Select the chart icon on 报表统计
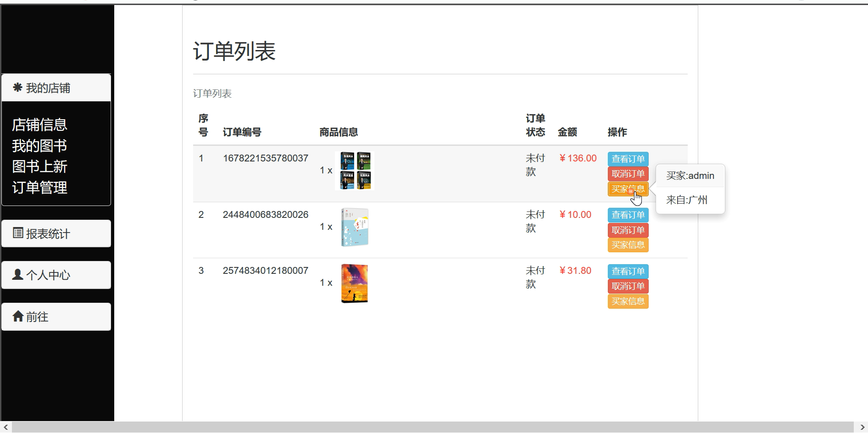The image size is (868, 433). pos(17,233)
